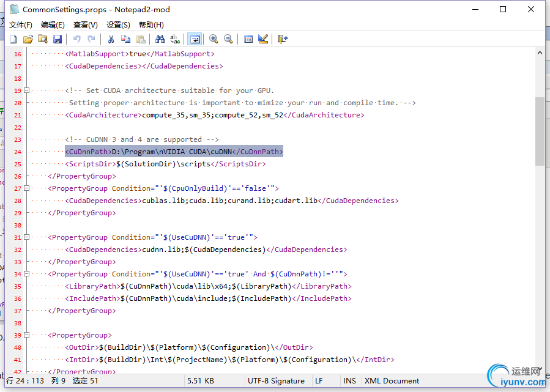This screenshot has width=550, height=392.
Task: Click the New document icon
Action: click(13, 39)
